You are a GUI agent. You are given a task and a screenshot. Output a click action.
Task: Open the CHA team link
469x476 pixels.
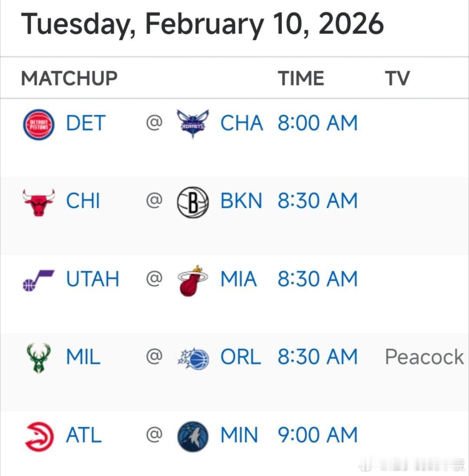[241, 123]
